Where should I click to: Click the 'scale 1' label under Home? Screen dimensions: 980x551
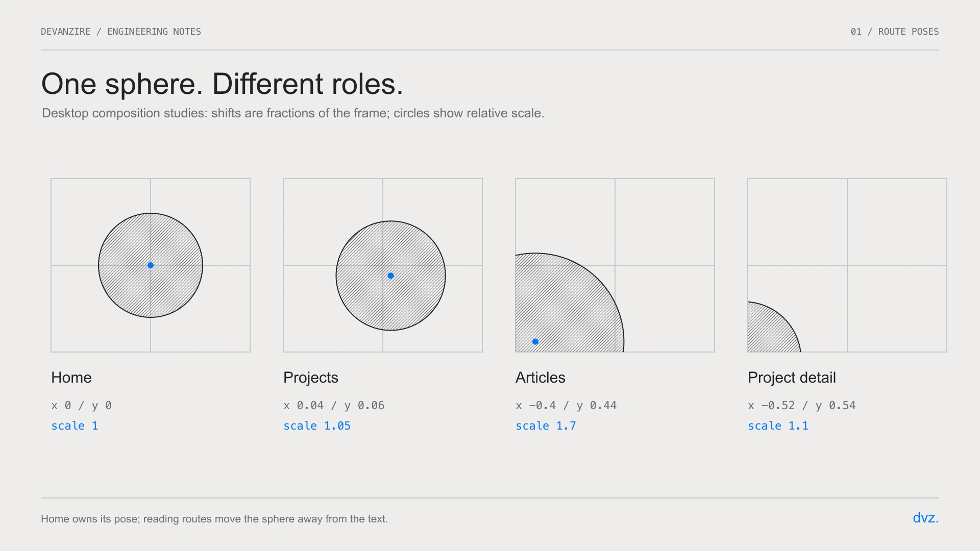75,426
